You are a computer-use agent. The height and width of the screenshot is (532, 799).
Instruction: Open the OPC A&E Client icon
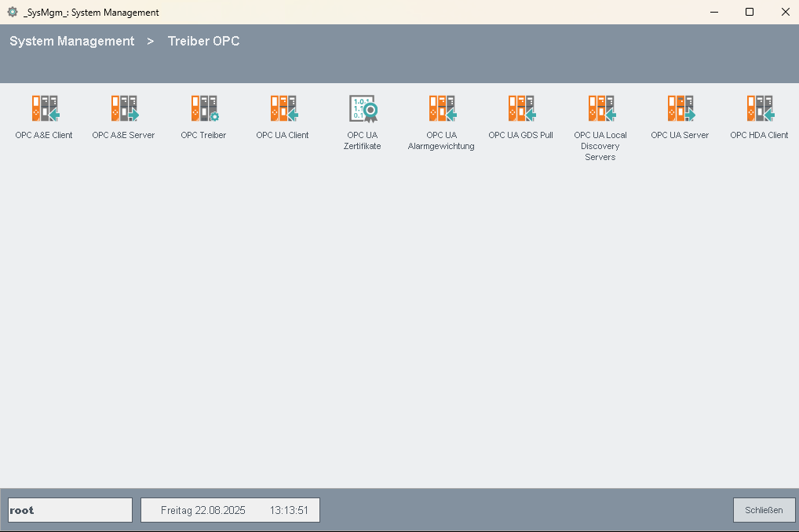[44, 109]
